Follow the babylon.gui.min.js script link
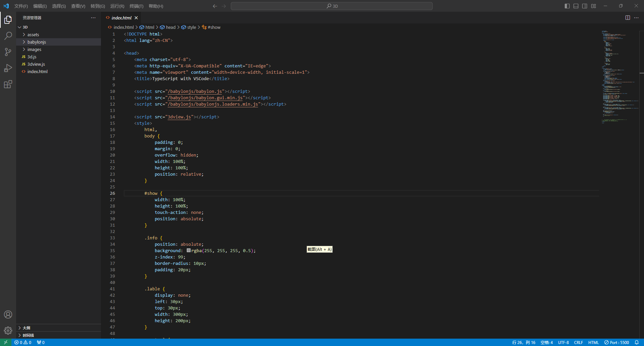 [205, 98]
